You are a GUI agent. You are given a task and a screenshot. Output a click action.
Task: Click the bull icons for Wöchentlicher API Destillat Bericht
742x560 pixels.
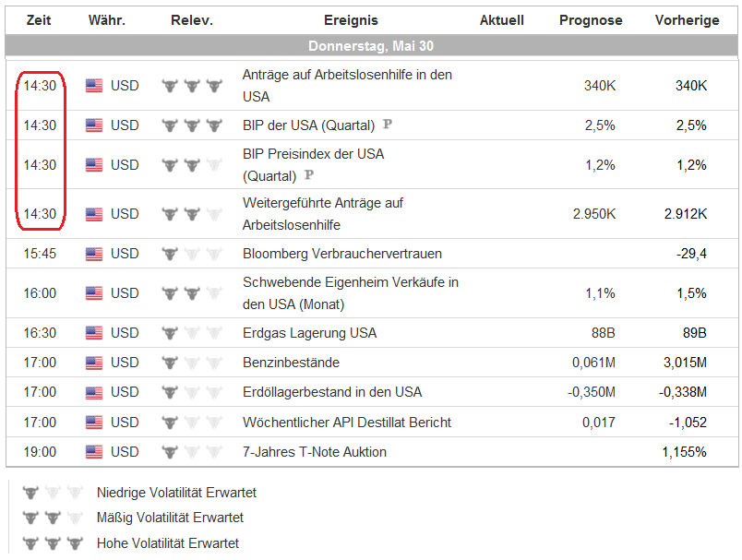192,423
